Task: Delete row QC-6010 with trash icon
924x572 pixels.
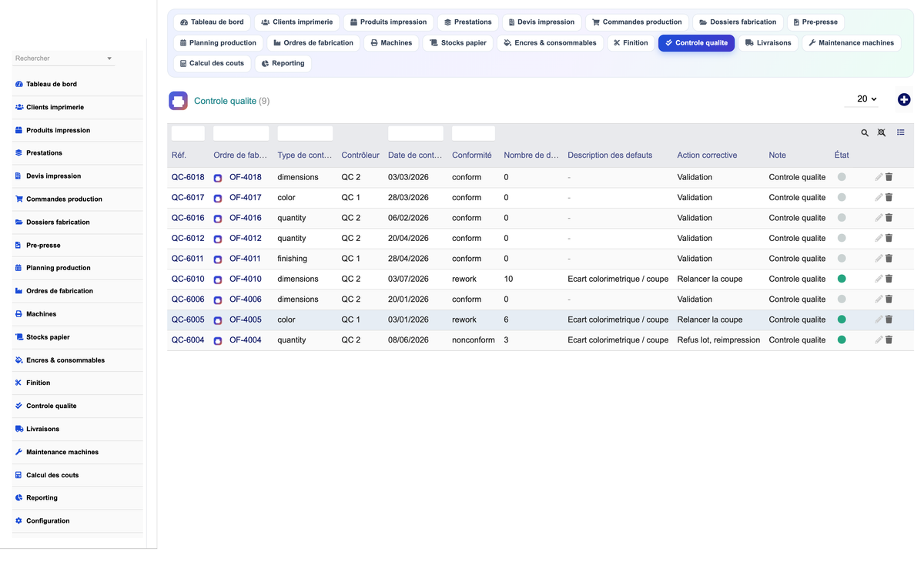Action: point(889,279)
